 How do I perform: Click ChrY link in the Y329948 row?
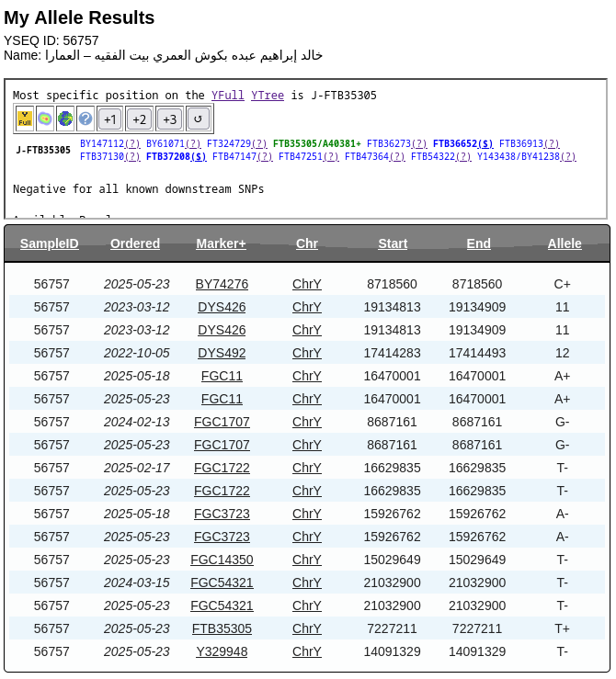[x=307, y=651]
